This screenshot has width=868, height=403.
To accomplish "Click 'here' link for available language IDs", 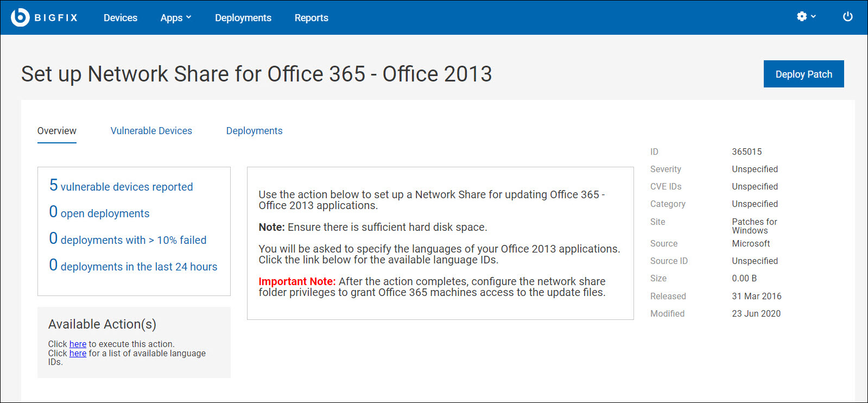I will 78,353.
